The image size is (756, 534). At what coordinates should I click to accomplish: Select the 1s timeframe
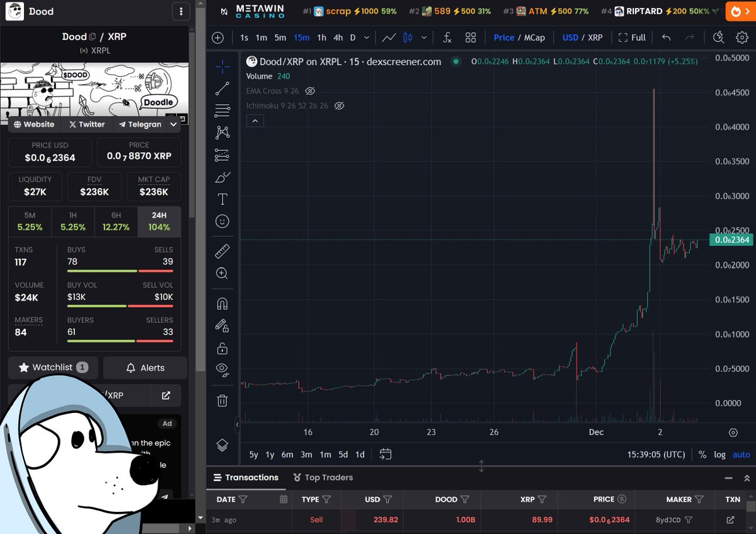244,38
